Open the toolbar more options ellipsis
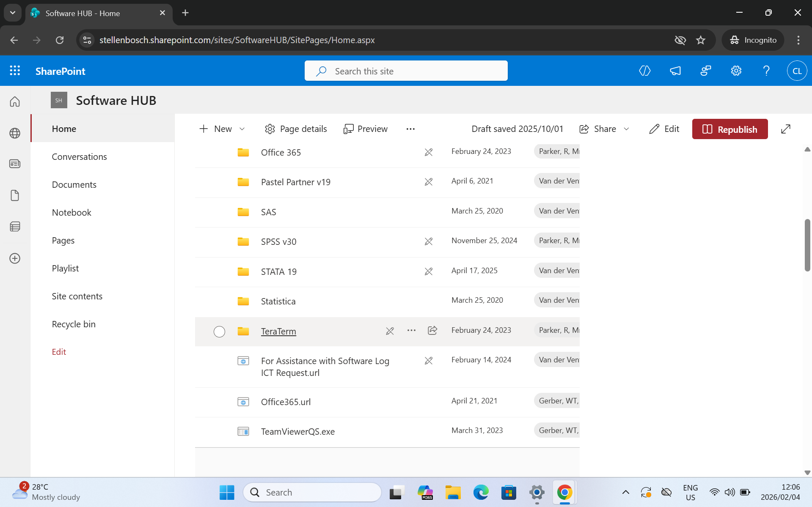 (x=410, y=129)
